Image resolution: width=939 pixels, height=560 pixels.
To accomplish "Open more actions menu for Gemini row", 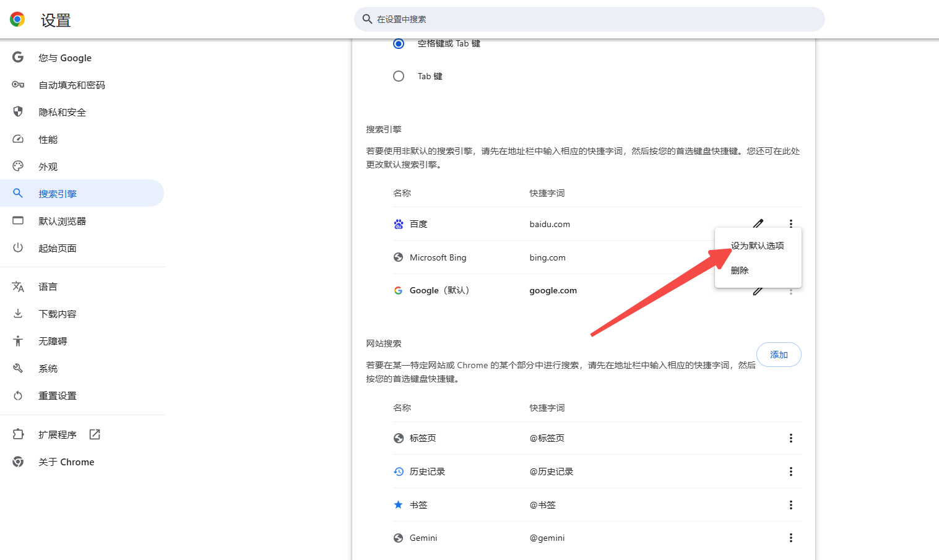I will pyautogui.click(x=790, y=538).
